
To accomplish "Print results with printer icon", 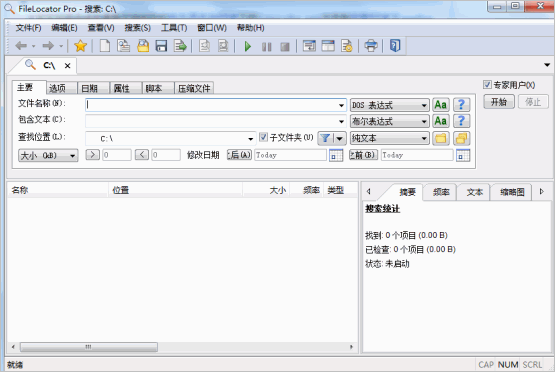I will pyautogui.click(x=371, y=46).
